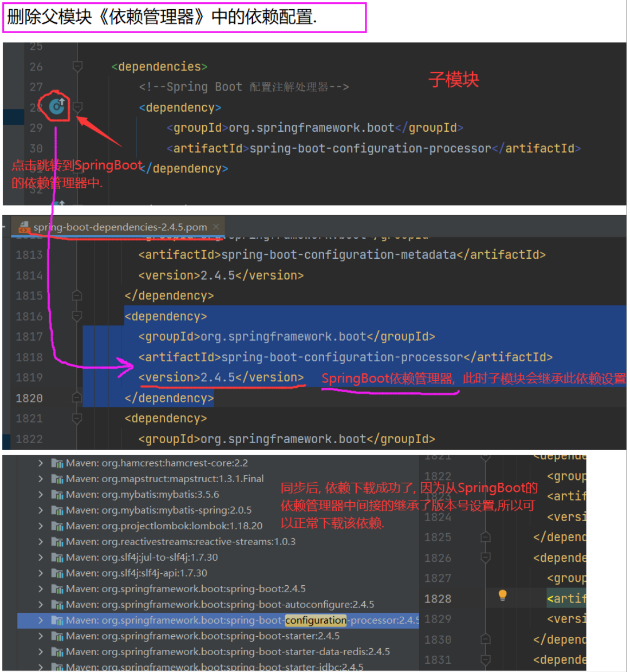The height and width of the screenshot is (672, 630).
Task: Expand the highlighted spring-boot-configuration-processor node
Action: pos(41,620)
